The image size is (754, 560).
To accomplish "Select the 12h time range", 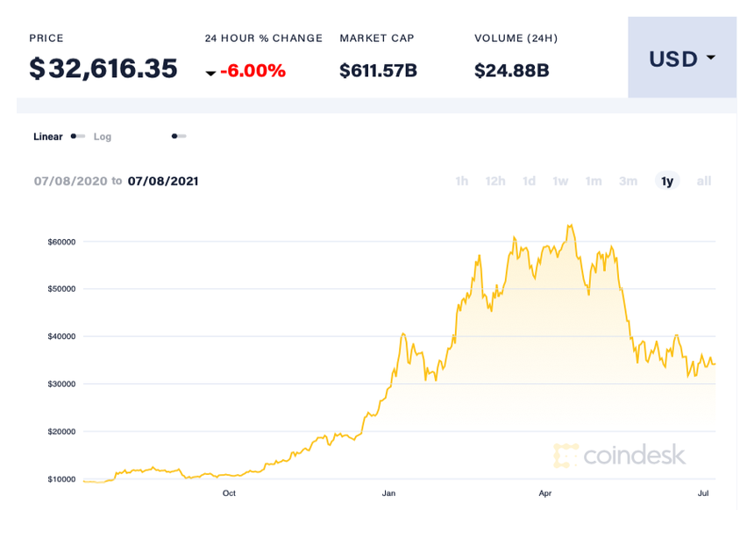I will pyautogui.click(x=494, y=181).
